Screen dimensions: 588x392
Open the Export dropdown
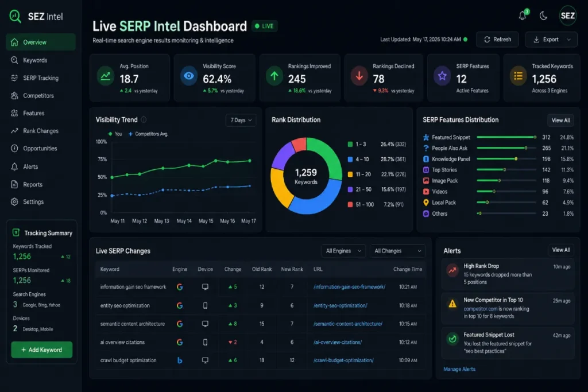point(551,40)
